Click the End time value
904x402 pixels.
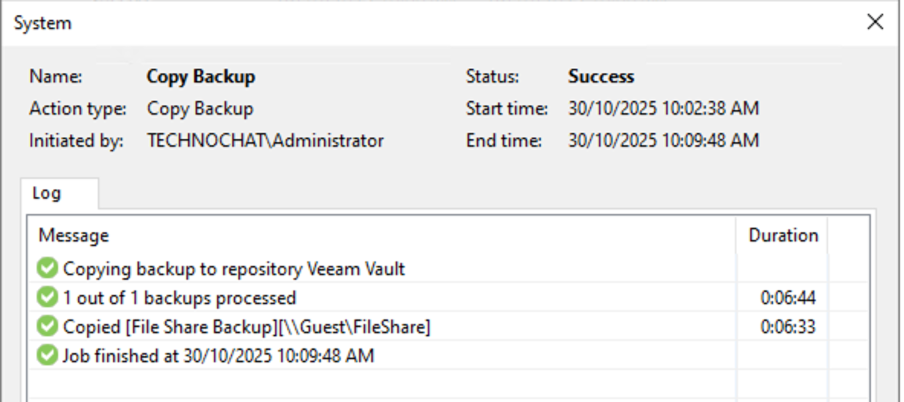coord(663,141)
